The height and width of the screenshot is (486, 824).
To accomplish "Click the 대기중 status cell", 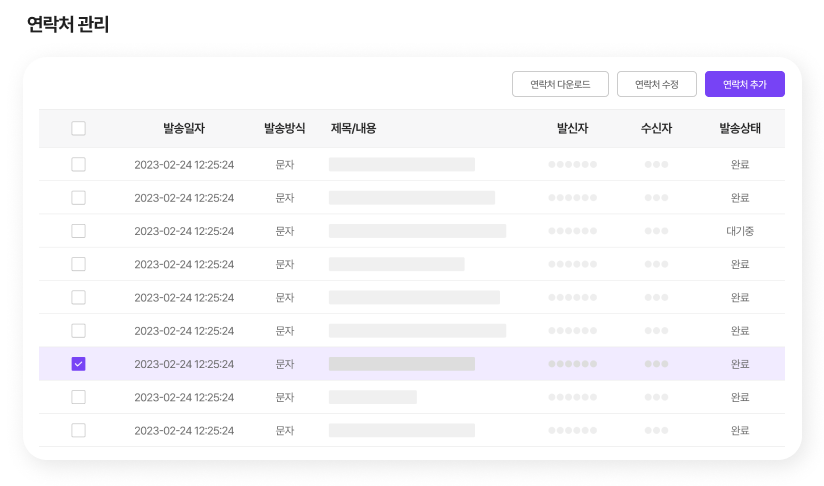I will (x=740, y=231).
